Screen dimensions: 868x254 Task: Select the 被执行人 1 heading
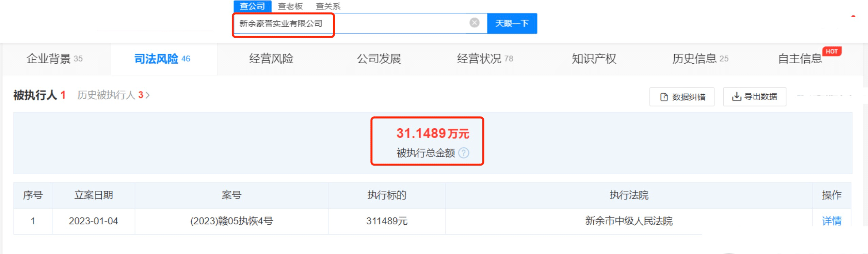click(39, 95)
